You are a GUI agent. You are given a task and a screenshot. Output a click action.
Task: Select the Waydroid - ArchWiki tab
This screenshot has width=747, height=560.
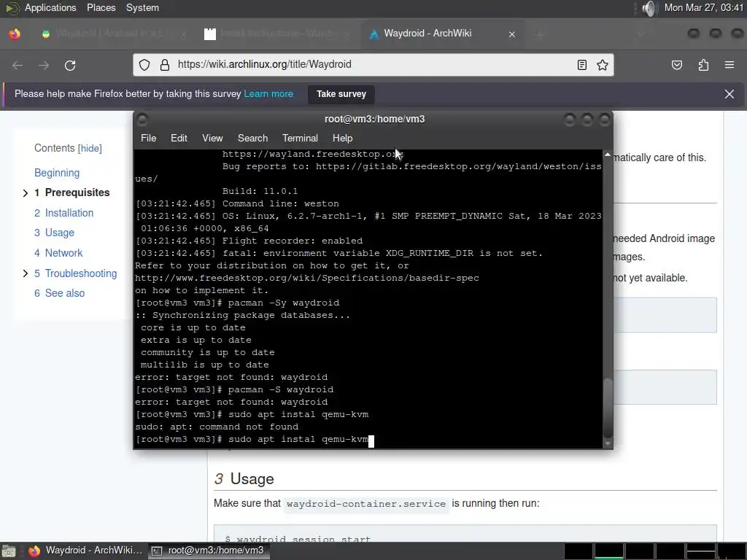coord(443,34)
